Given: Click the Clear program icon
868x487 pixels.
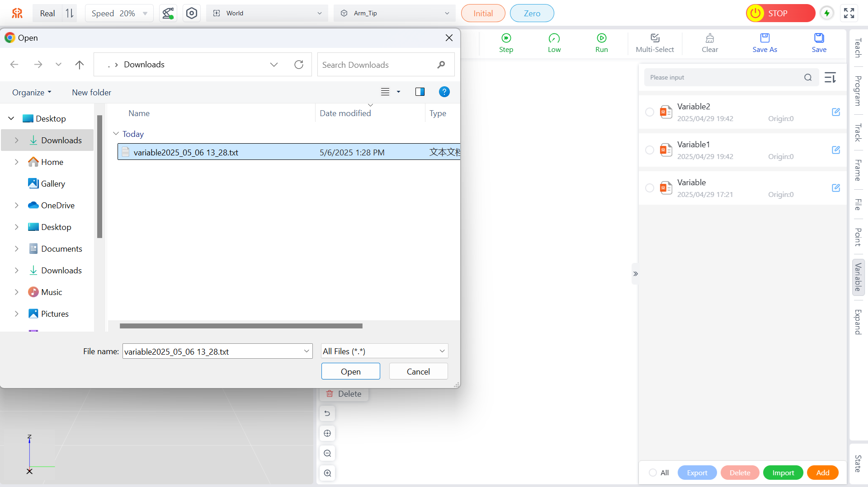Looking at the screenshot, I should tap(709, 38).
